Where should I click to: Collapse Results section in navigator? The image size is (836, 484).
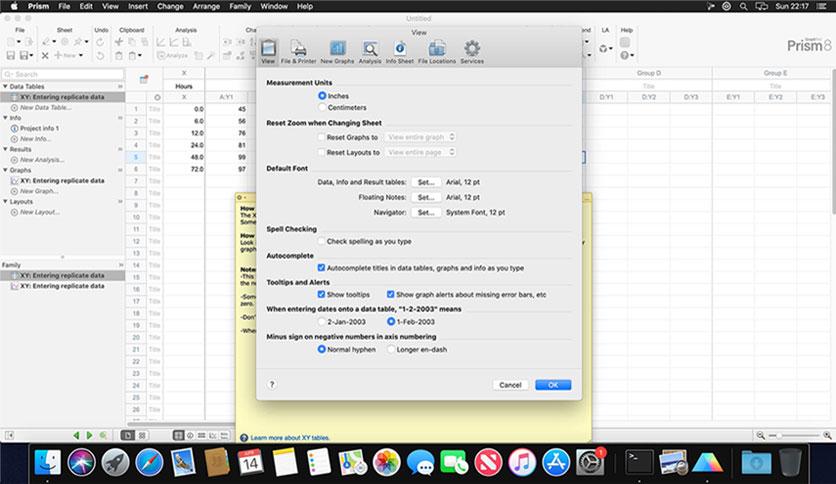5,149
